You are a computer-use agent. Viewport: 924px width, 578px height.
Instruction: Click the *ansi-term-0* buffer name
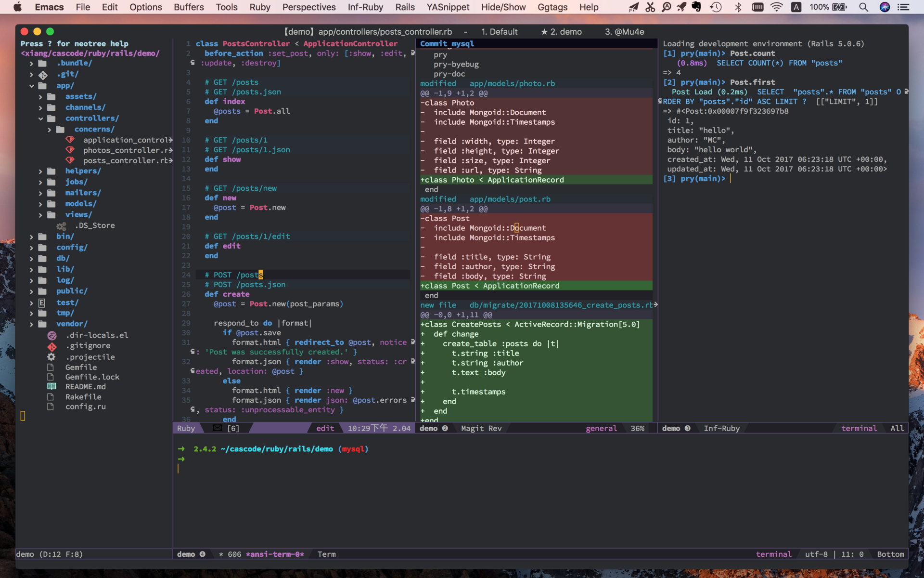275,554
